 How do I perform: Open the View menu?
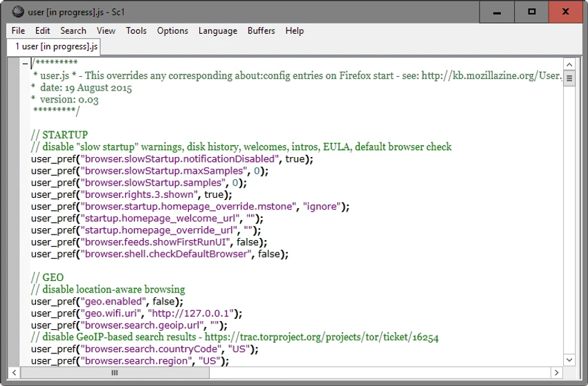pos(106,30)
